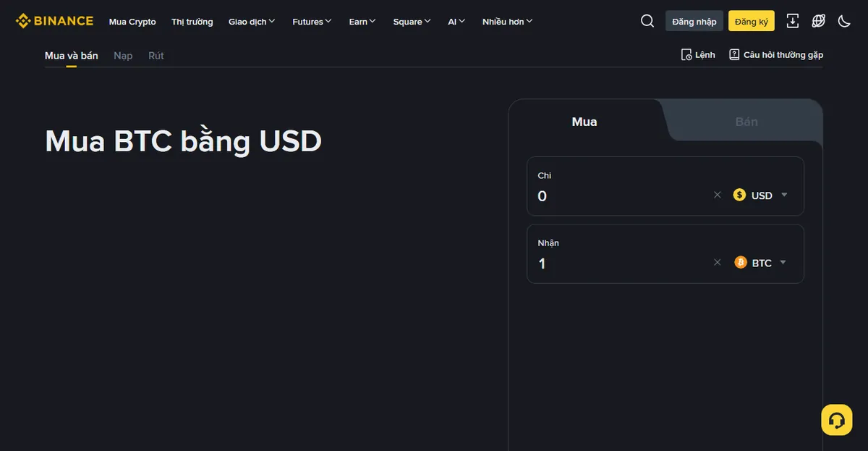This screenshot has width=868, height=451.
Task: Click the download app icon
Action: [793, 21]
